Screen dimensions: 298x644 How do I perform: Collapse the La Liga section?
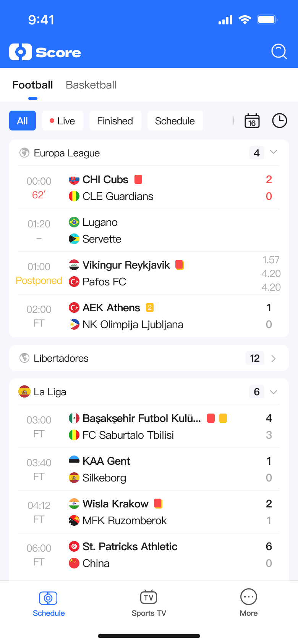[x=274, y=392]
